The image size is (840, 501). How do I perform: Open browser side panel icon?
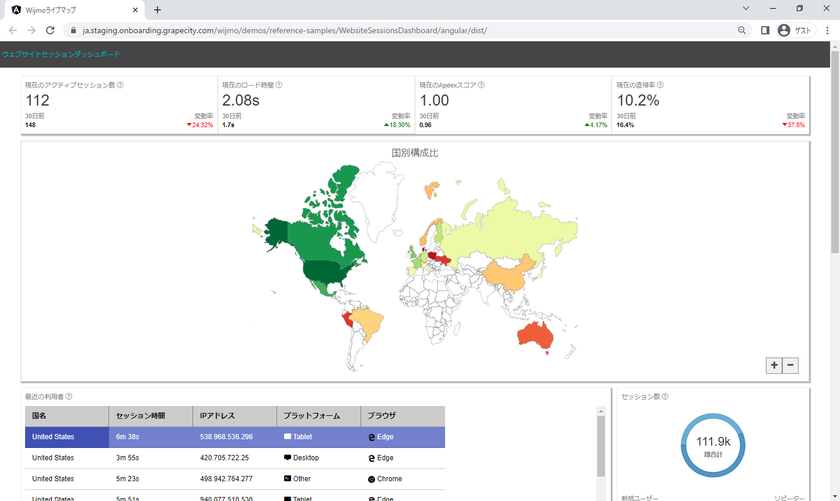[x=765, y=31]
